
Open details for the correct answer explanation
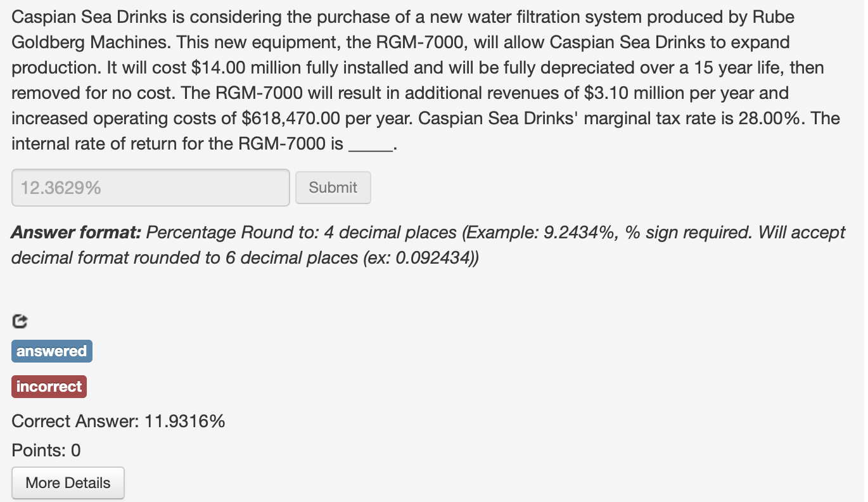tap(68, 482)
